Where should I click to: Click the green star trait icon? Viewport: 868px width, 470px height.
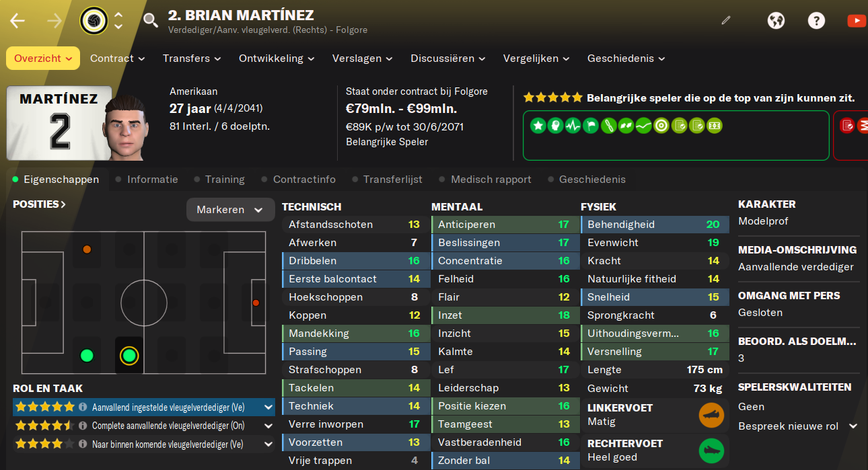coord(538,126)
